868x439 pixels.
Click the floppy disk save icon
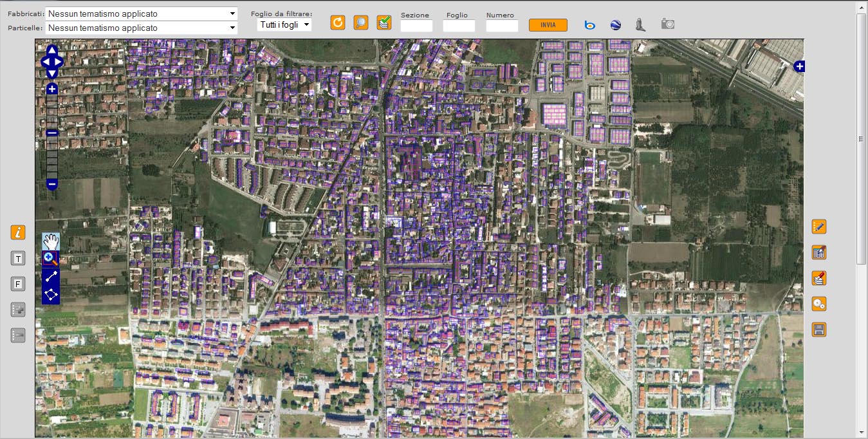pos(819,330)
